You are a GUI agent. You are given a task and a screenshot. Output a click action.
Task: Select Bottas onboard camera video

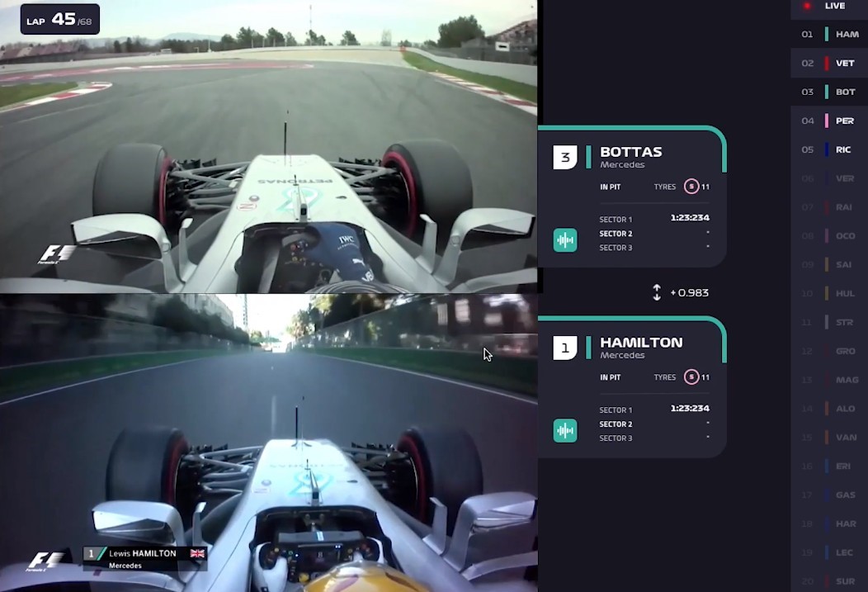click(x=268, y=146)
